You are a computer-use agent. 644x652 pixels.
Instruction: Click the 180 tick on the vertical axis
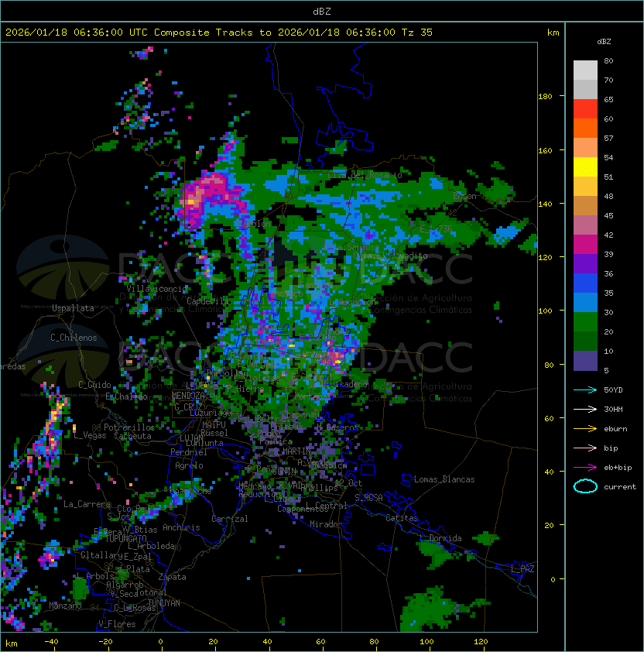[545, 97]
